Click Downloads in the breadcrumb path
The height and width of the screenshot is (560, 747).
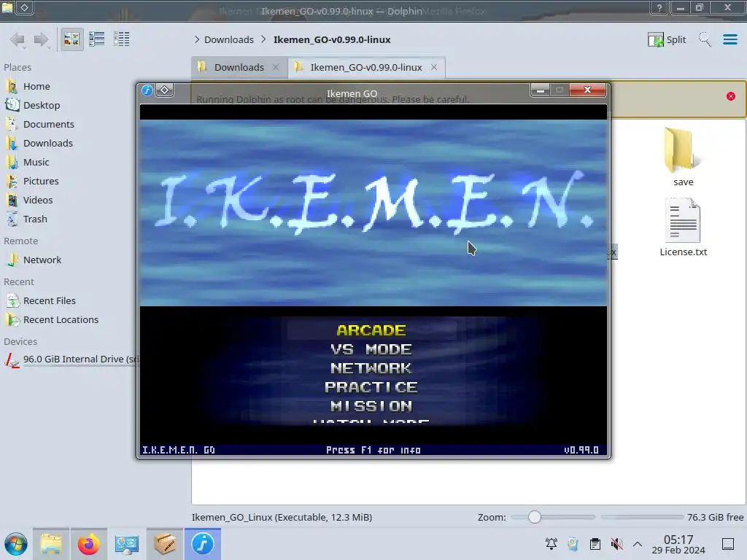(228, 39)
